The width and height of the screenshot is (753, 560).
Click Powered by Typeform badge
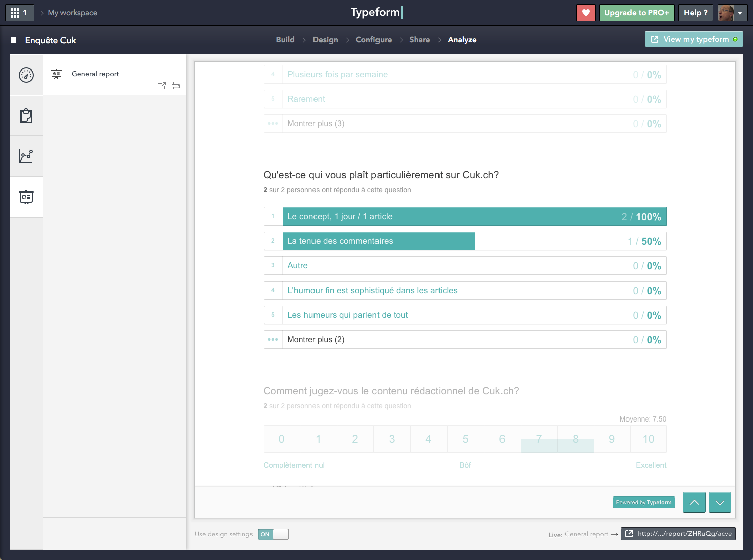pyautogui.click(x=644, y=502)
